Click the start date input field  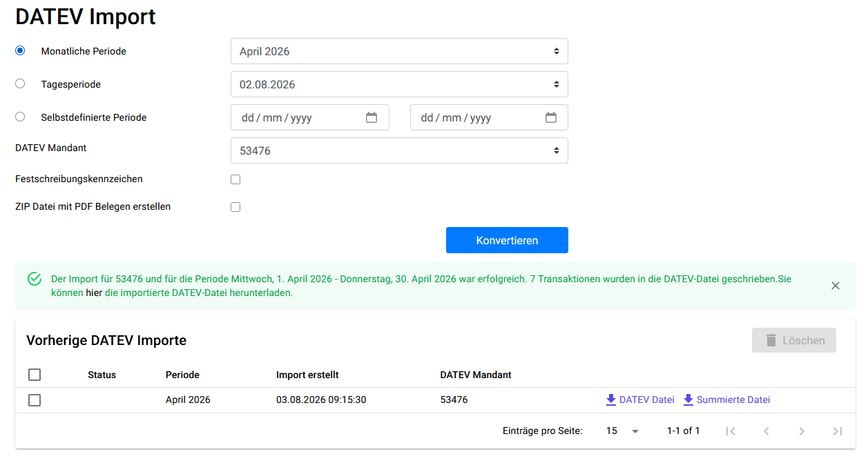click(310, 117)
